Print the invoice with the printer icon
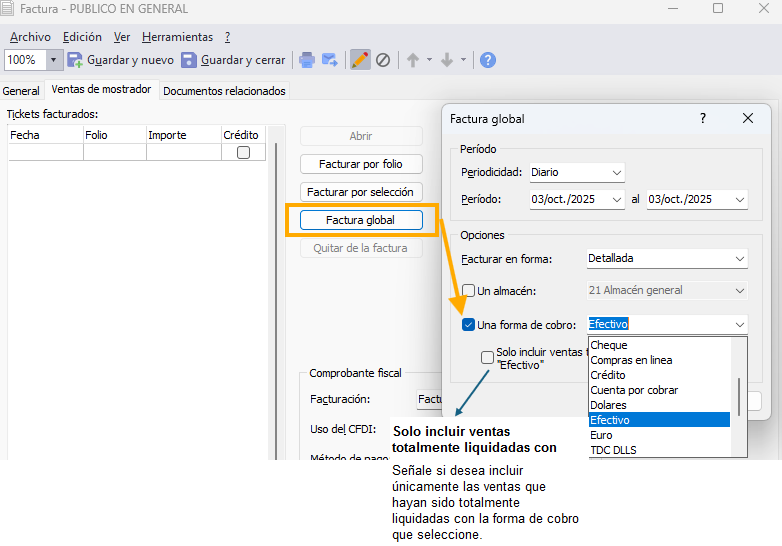782x546 pixels. pyautogui.click(x=307, y=60)
